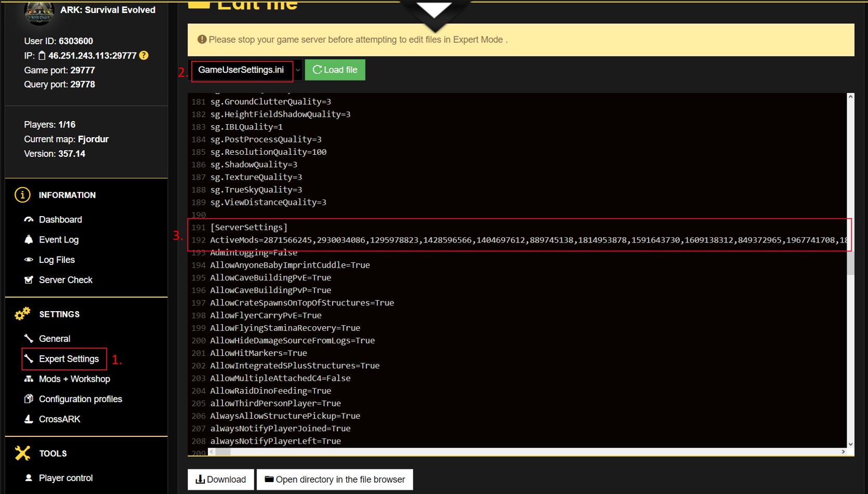Click the horizontal scrollbar thumb in editor
The width and height of the screenshot is (868, 494).
point(223,452)
